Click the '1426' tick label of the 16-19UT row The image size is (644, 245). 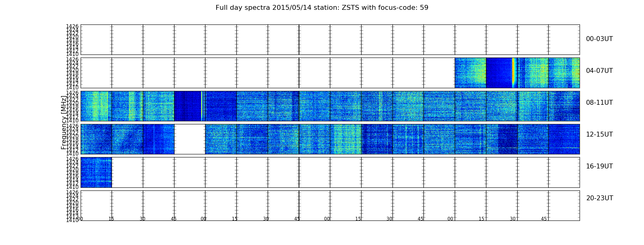point(72,159)
